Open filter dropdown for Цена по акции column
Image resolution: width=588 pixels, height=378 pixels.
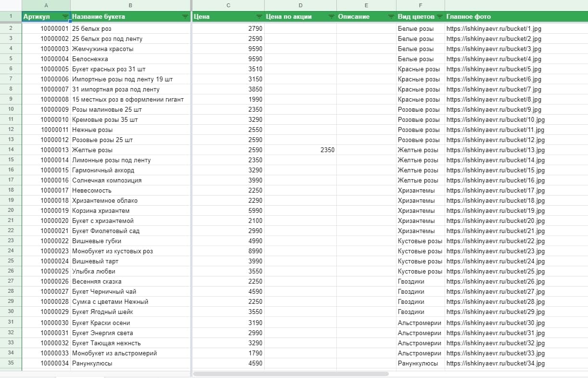click(x=331, y=17)
